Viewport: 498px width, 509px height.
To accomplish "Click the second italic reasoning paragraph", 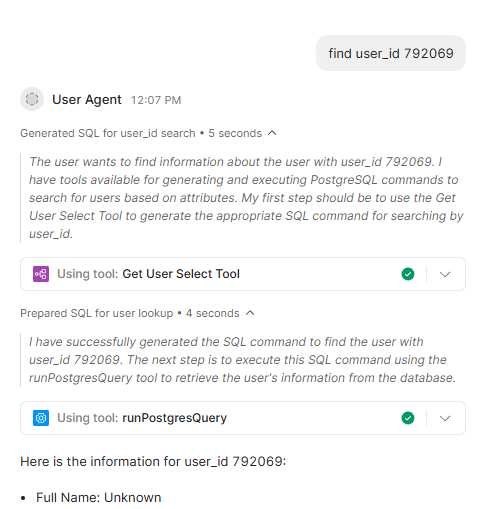I will coord(242,360).
